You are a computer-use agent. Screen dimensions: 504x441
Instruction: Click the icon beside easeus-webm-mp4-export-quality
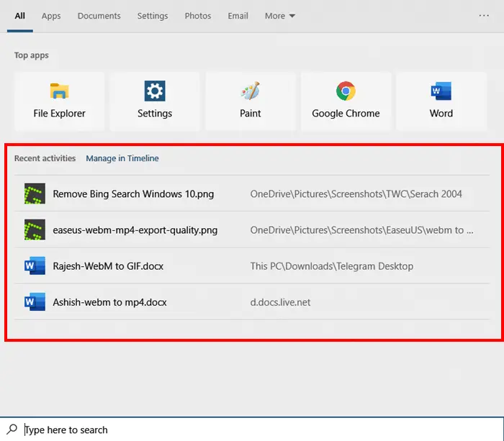click(35, 230)
